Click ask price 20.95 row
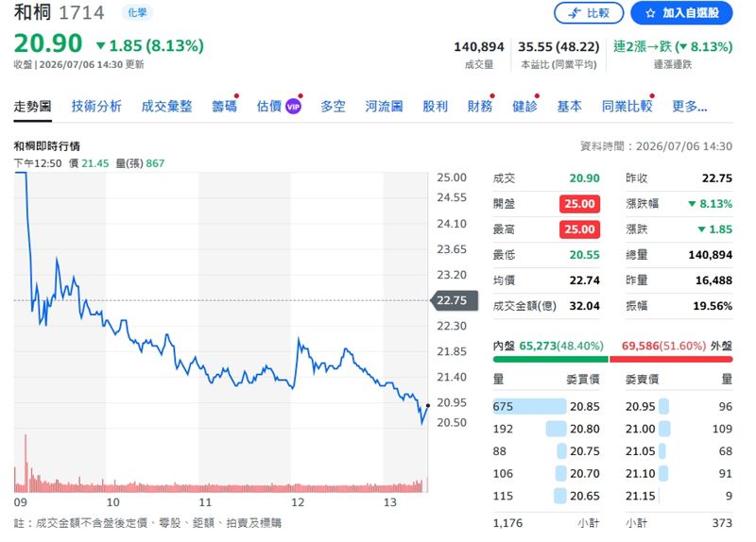756x542 pixels. pos(679,407)
